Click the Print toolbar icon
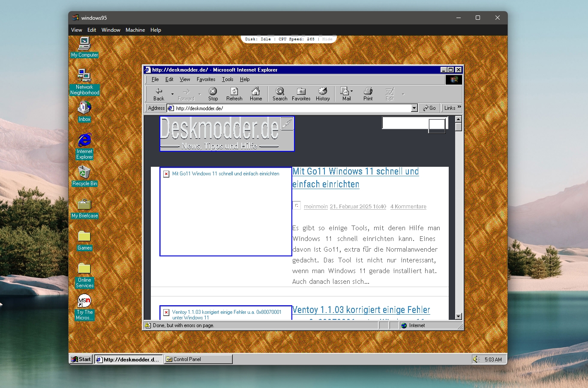This screenshot has height=388, width=588. [368, 94]
